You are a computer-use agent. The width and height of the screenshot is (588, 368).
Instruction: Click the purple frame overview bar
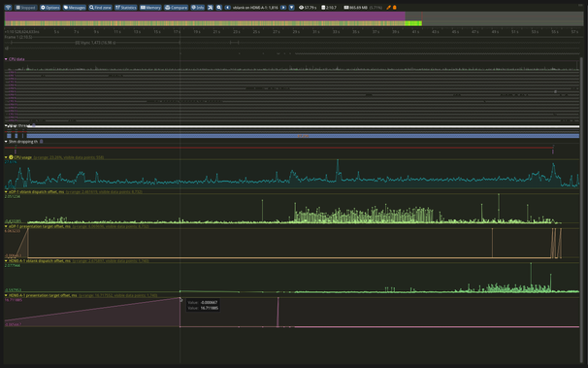205,17
